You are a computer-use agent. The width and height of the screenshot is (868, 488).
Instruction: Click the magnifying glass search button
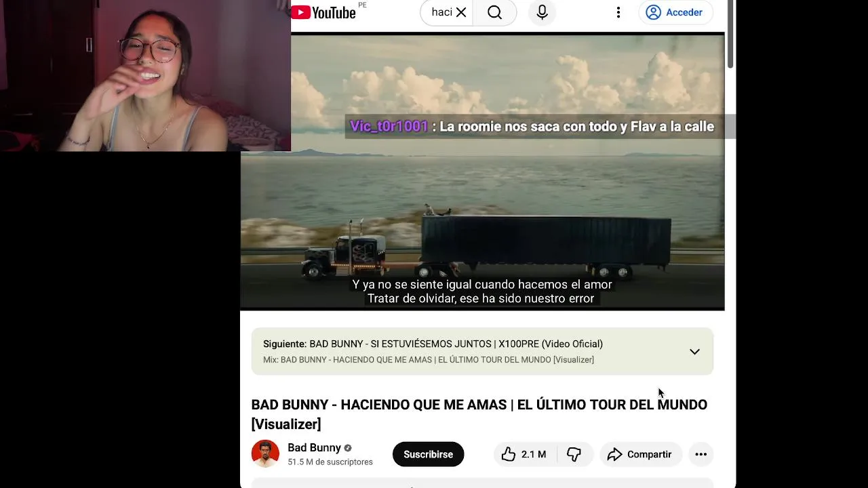(494, 12)
